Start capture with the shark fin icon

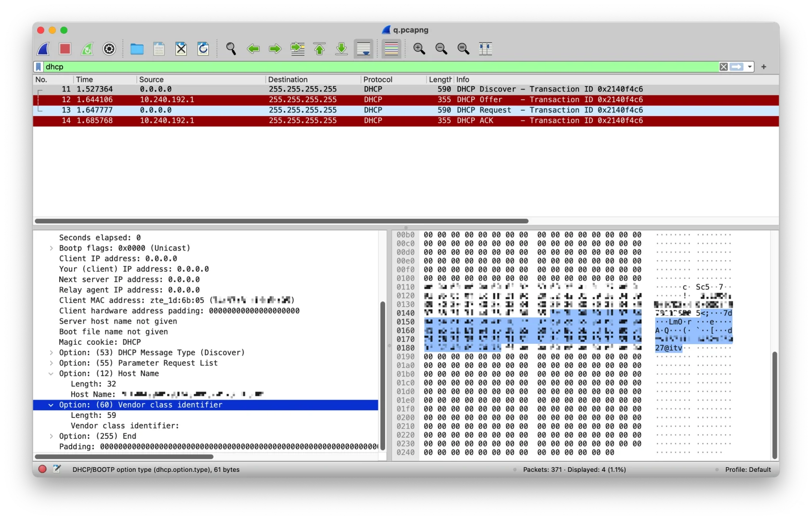(44, 49)
